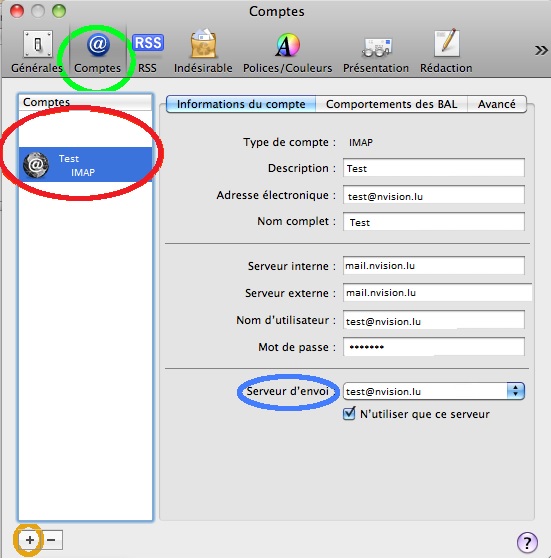The width and height of the screenshot is (551, 560).
Task: Click the Mot de passe field
Action: coord(434,347)
